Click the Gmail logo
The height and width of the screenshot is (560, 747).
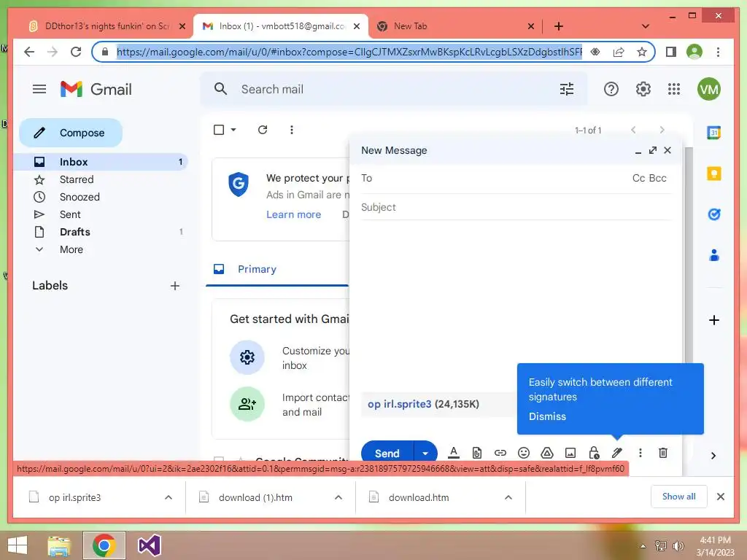click(x=96, y=89)
